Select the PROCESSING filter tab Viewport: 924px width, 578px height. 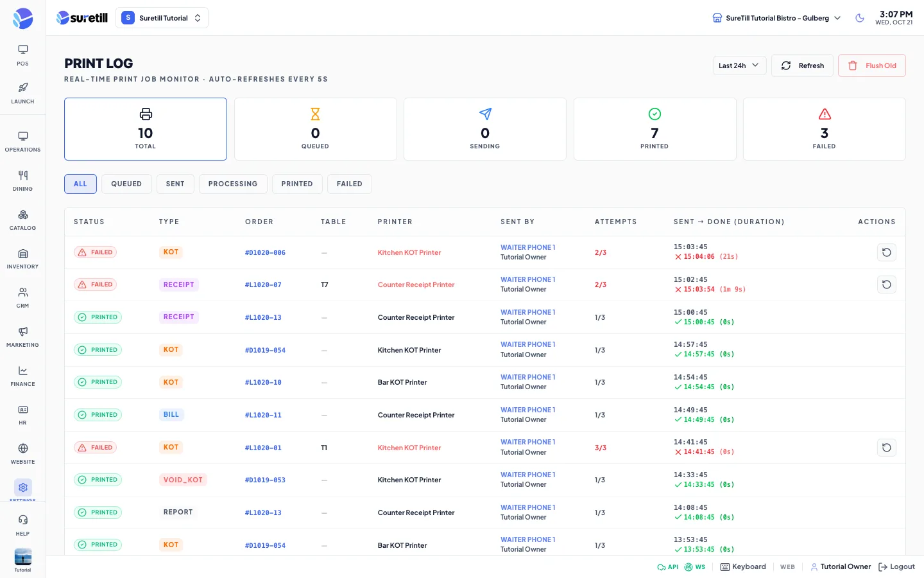(233, 184)
